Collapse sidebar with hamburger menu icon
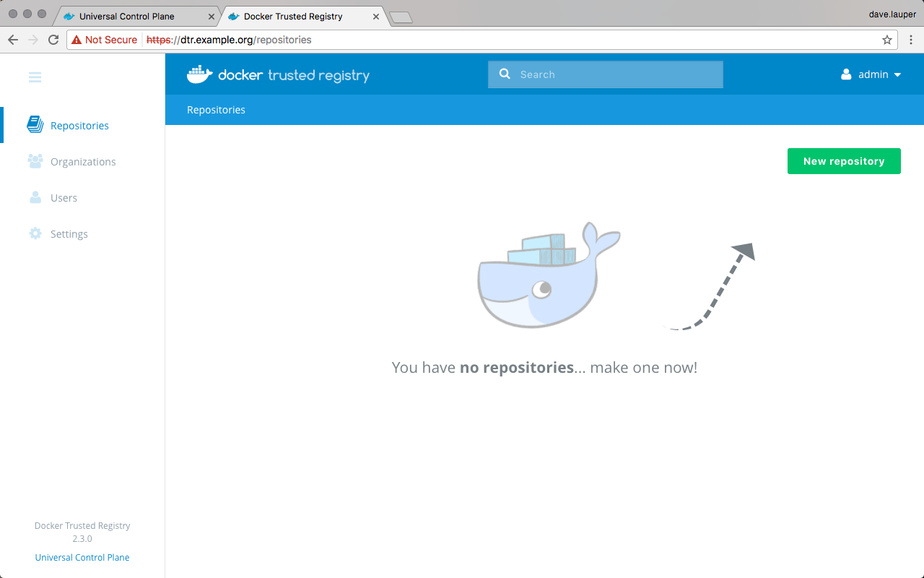This screenshot has width=924, height=578. (35, 77)
